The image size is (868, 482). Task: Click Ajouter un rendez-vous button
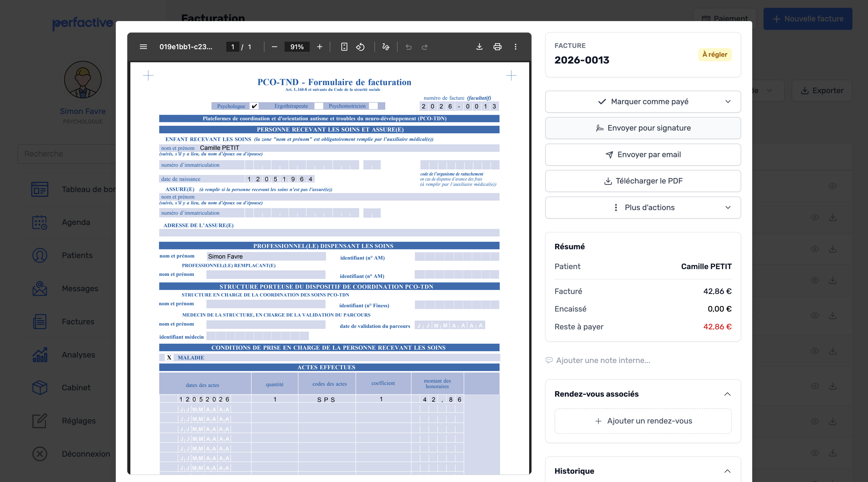tap(643, 421)
